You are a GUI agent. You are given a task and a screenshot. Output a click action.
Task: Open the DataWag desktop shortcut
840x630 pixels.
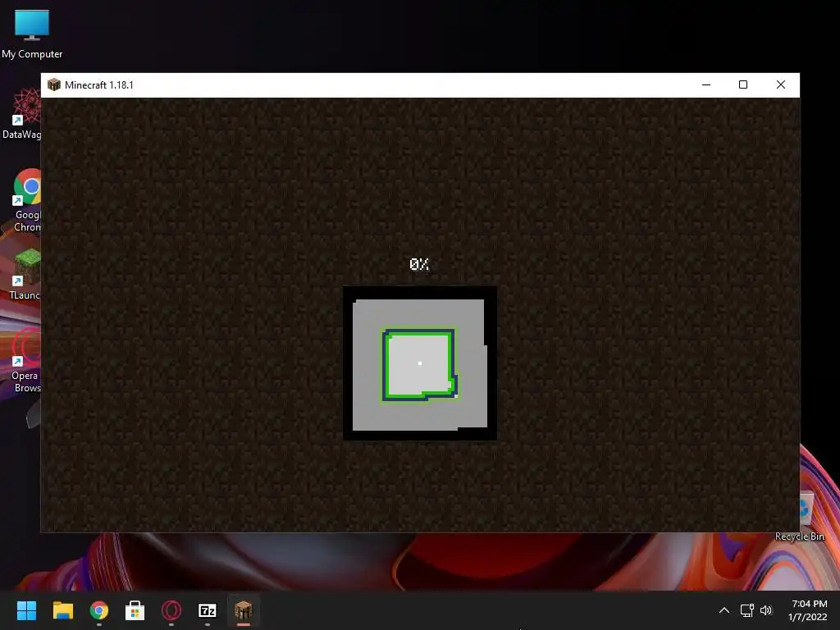(21, 113)
